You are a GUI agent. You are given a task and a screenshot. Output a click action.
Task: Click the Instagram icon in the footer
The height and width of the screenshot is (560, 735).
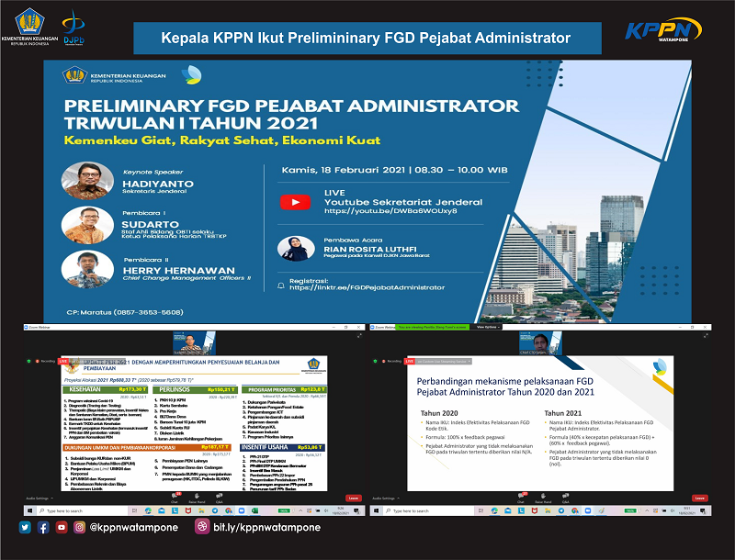click(x=80, y=528)
